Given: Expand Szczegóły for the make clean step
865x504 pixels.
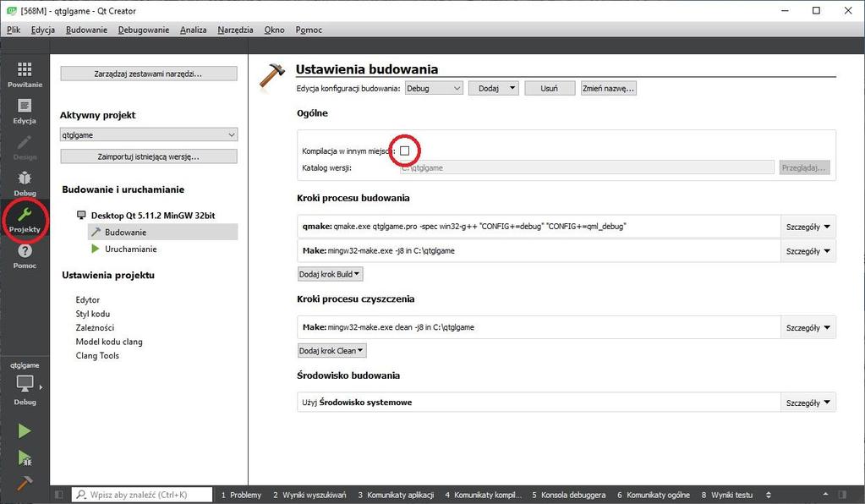Looking at the screenshot, I should (x=808, y=327).
